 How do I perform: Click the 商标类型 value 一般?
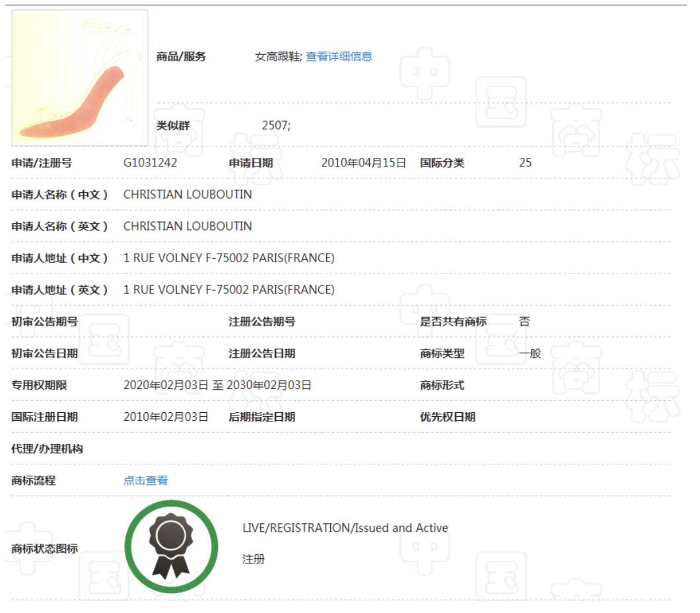530,353
